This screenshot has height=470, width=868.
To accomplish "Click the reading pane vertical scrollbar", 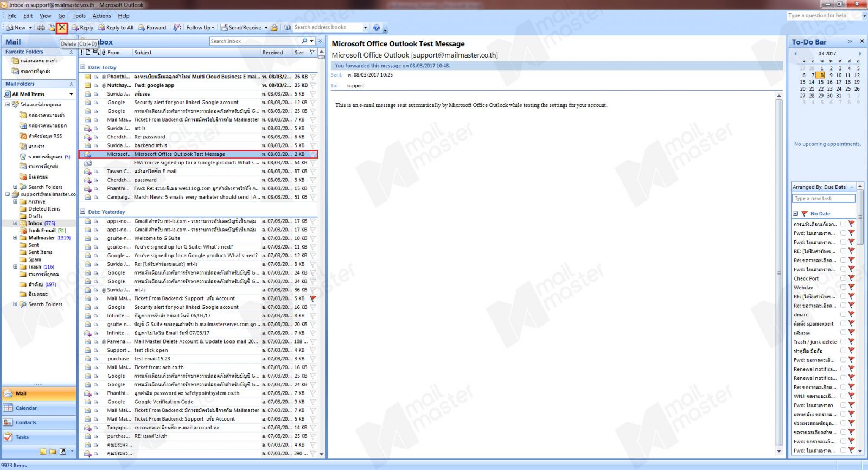I will coord(779,274).
